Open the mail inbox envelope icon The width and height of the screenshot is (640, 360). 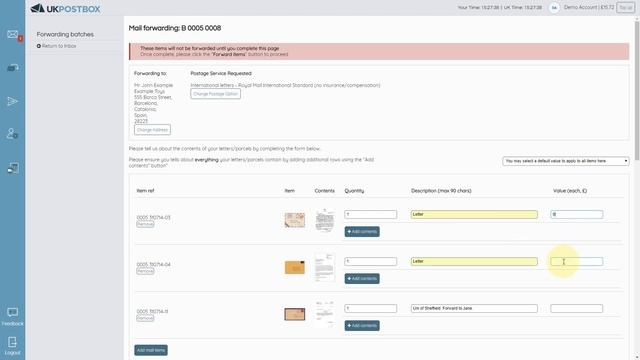click(x=12, y=34)
